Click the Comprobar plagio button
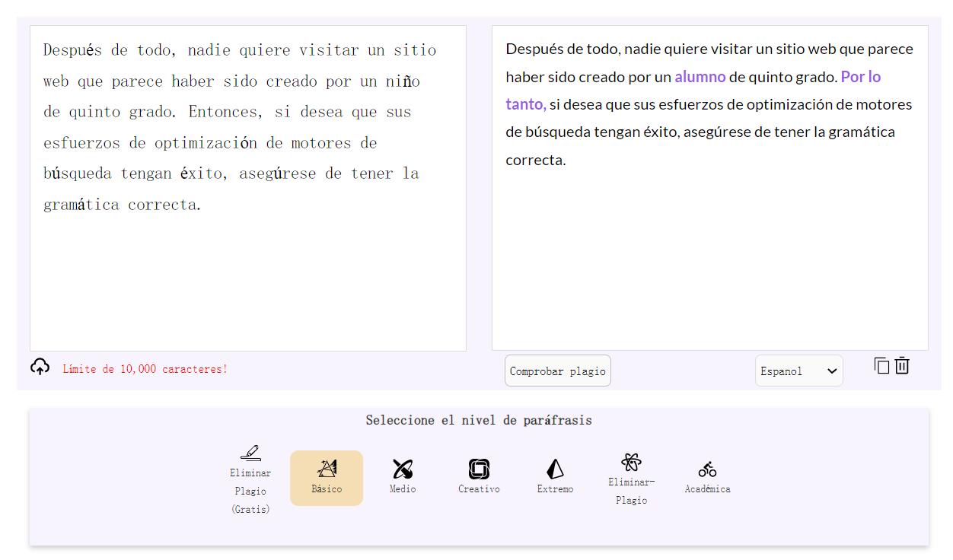953x560 pixels. pyautogui.click(x=558, y=371)
